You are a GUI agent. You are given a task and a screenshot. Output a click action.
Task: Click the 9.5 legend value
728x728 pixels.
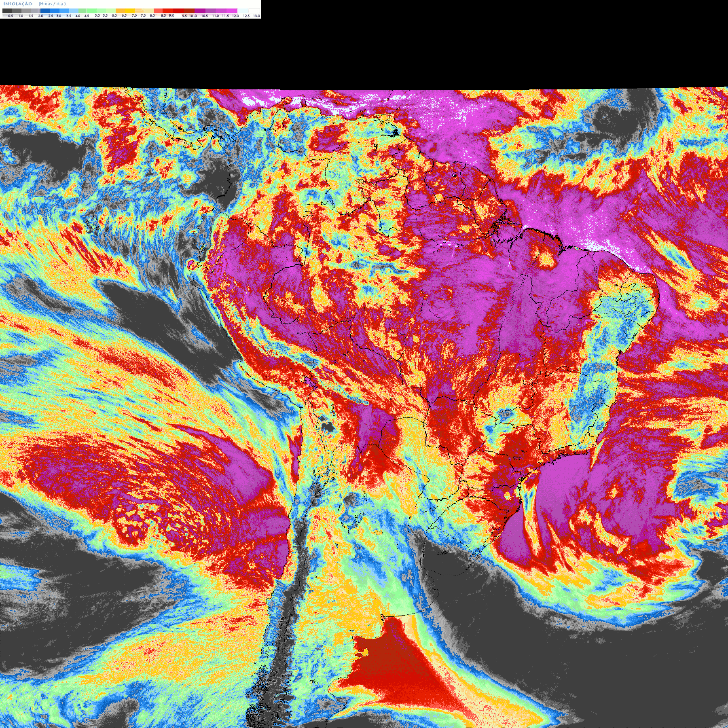point(184,16)
